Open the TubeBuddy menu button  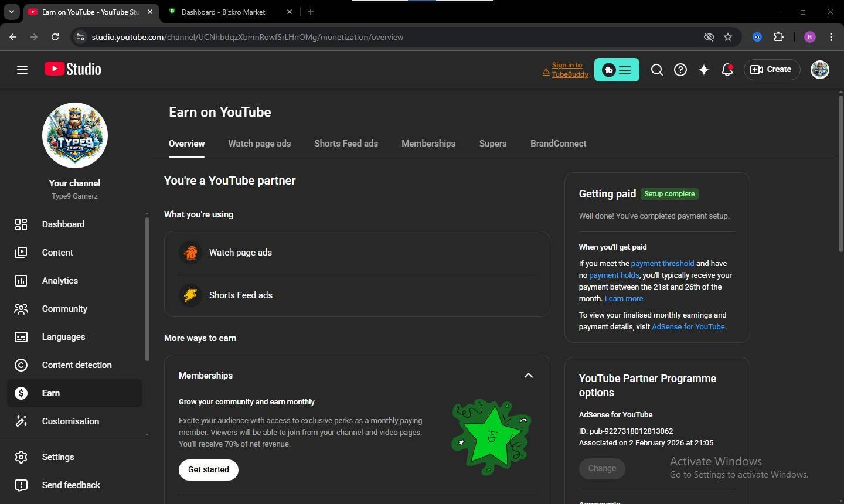click(x=617, y=70)
